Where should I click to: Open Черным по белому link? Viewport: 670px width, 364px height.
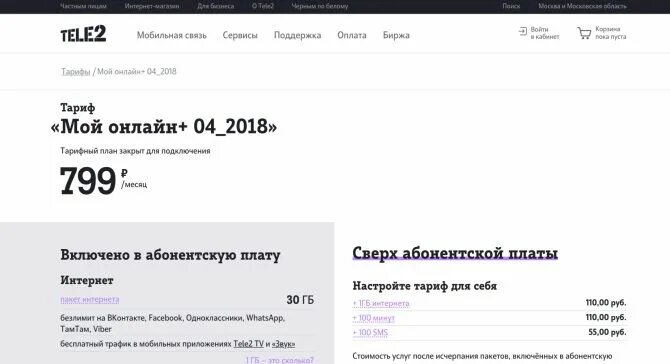[320, 6]
